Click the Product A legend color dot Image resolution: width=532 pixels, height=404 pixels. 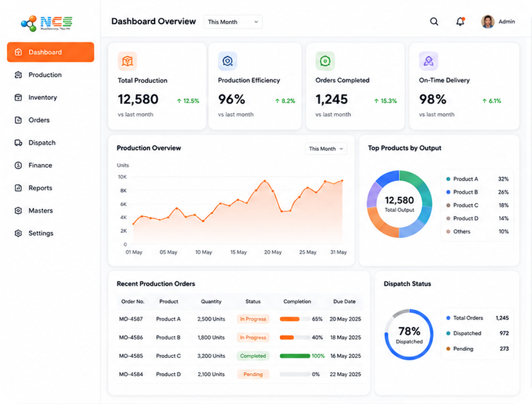click(x=448, y=179)
